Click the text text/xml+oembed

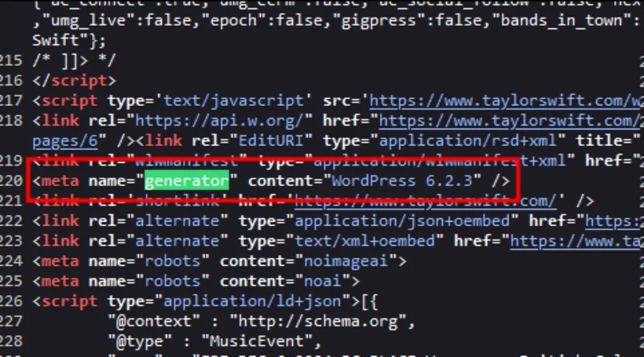tap(365, 241)
